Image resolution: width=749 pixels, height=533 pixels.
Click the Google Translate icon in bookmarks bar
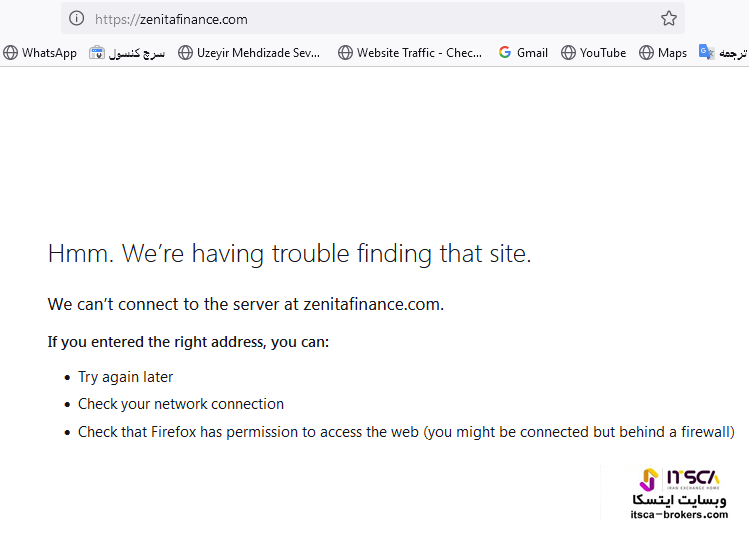click(x=707, y=52)
